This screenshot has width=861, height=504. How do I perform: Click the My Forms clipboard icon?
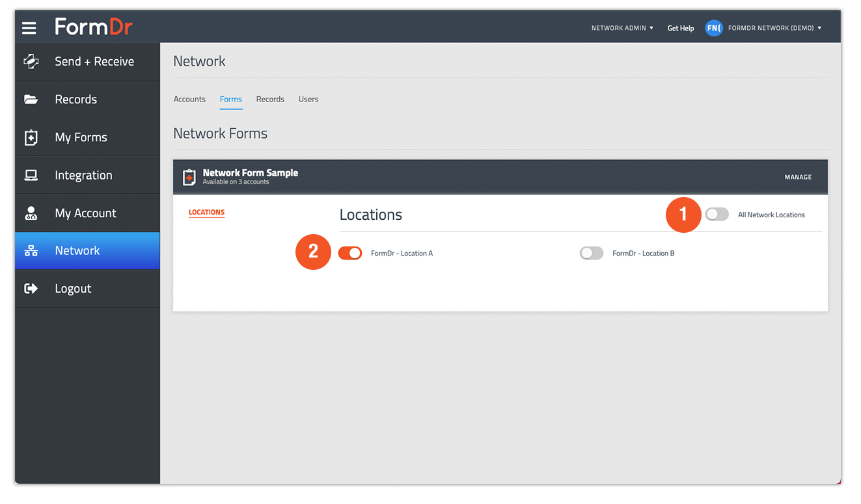click(x=31, y=137)
